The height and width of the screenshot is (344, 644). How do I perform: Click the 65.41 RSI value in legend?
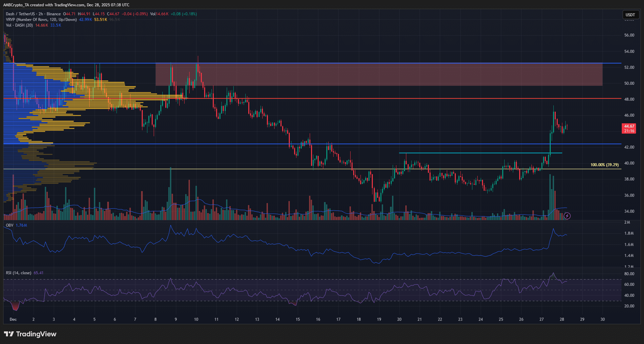(x=39, y=273)
